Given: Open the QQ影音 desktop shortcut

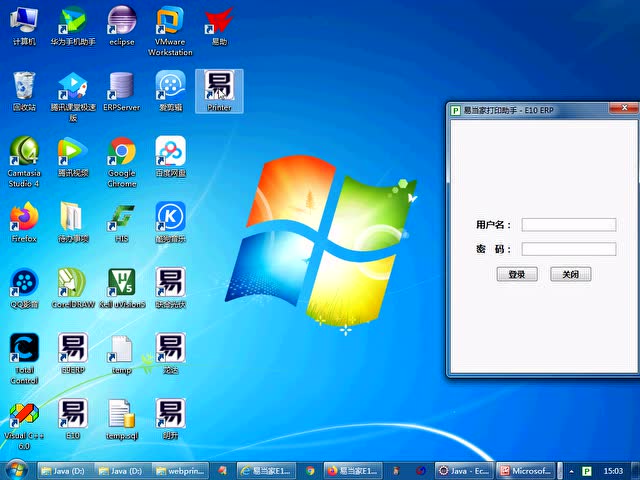Looking at the screenshot, I should point(24,288).
